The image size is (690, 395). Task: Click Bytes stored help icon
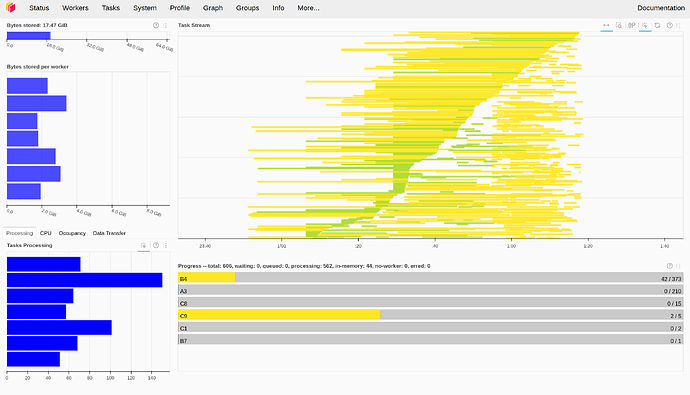156,26
